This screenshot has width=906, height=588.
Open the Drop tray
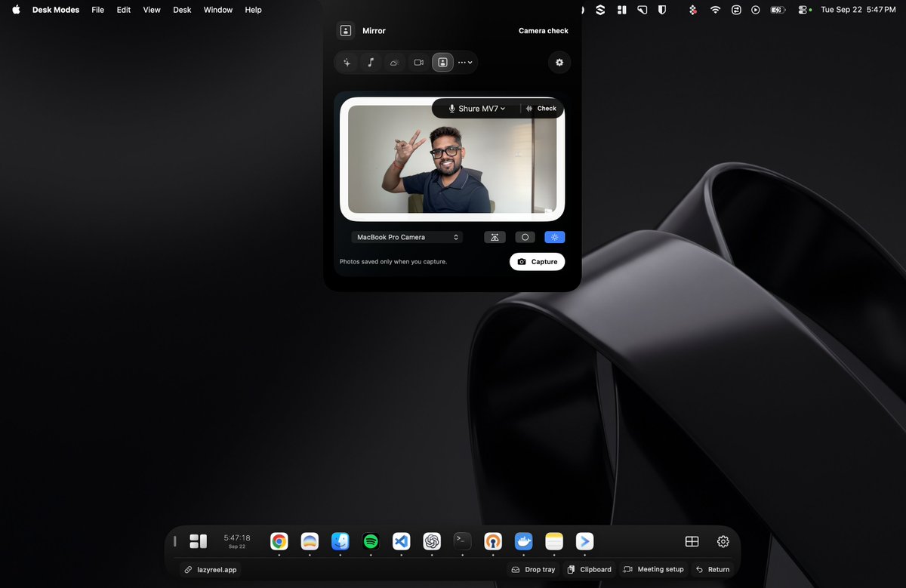pyautogui.click(x=533, y=569)
